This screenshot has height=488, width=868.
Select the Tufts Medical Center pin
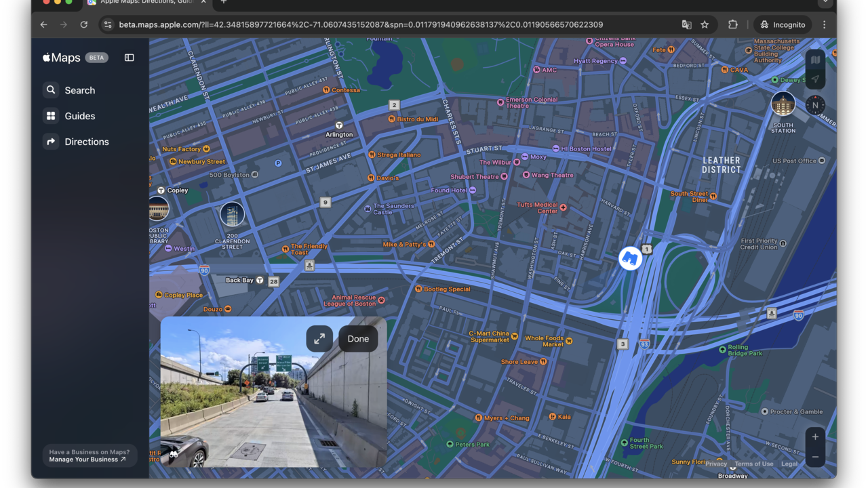click(563, 207)
